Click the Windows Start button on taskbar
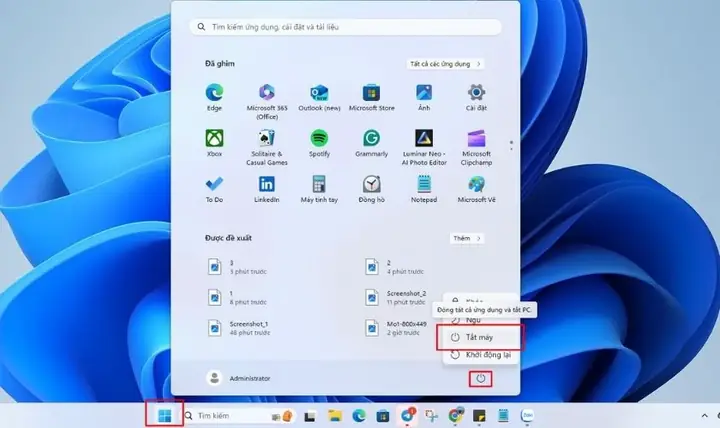The image size is (720, 428). (164, 416)
